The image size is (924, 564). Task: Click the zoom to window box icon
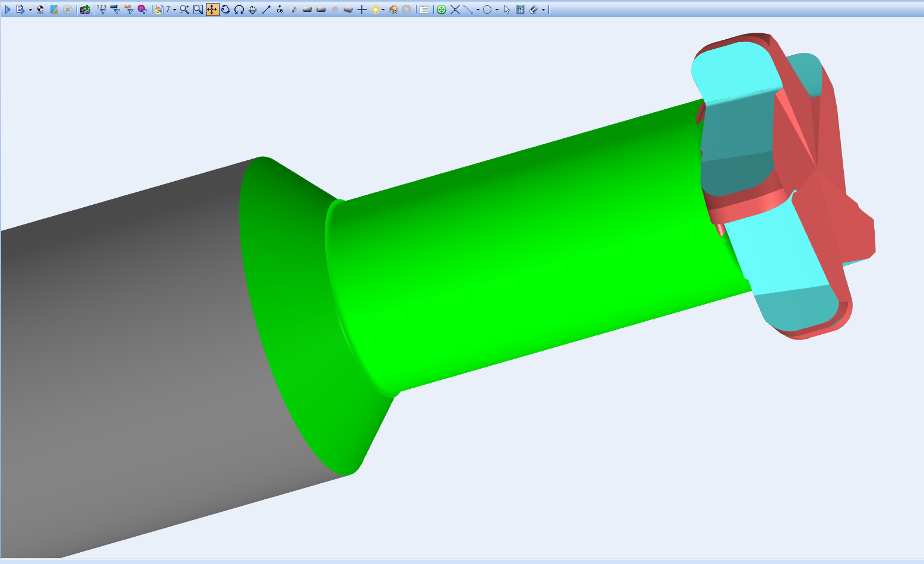pos(198,9)
